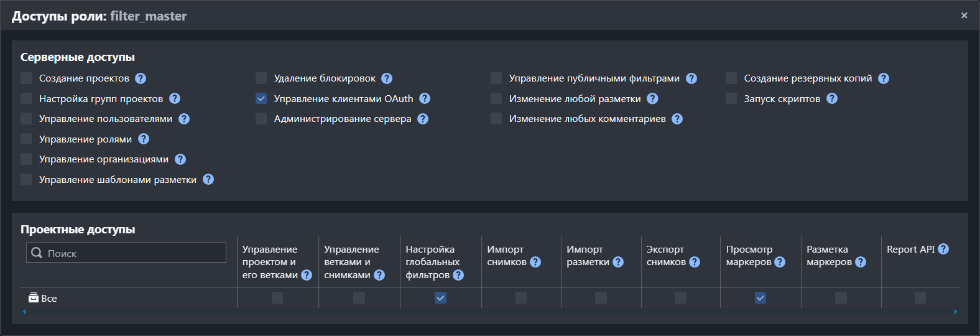Show help for Управление публичными фильтрами
Viewport: 980px width, 336px height.
click(691, 78)
